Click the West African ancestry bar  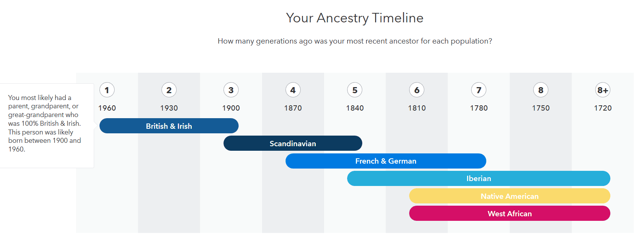(x=510, y=213)
